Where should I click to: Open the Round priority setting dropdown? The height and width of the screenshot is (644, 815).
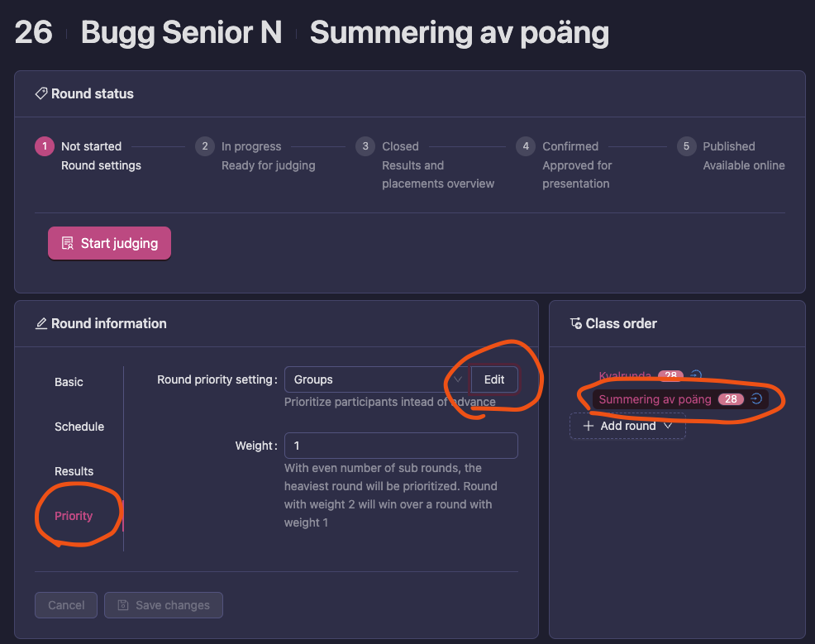tap(377, 379)
